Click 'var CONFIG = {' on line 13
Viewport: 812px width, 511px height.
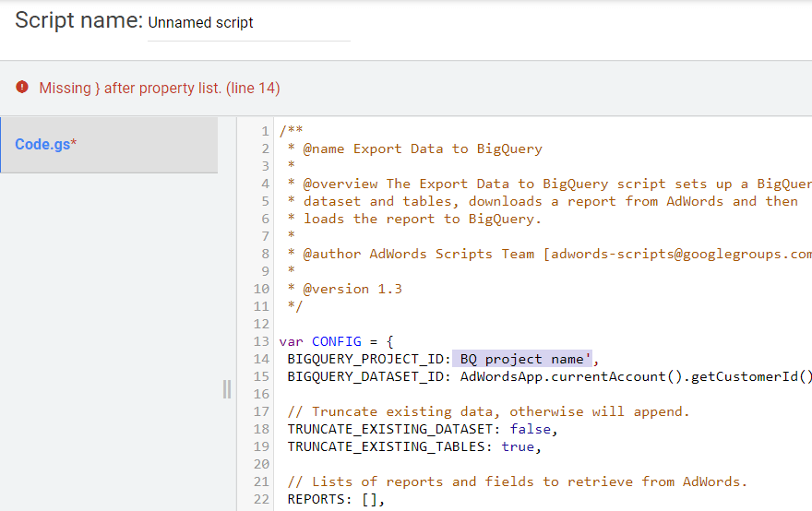[336, 341]
